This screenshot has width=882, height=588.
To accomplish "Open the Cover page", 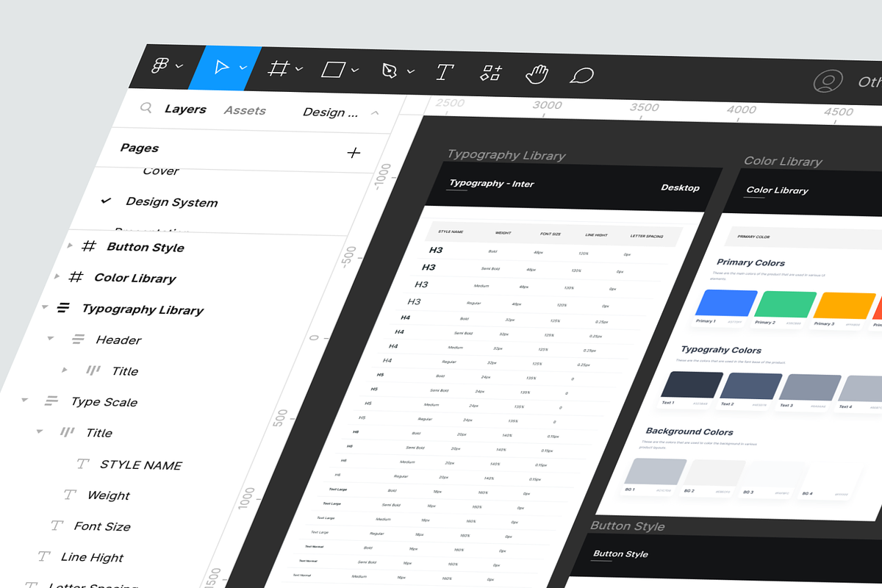I will coord(161,171).
